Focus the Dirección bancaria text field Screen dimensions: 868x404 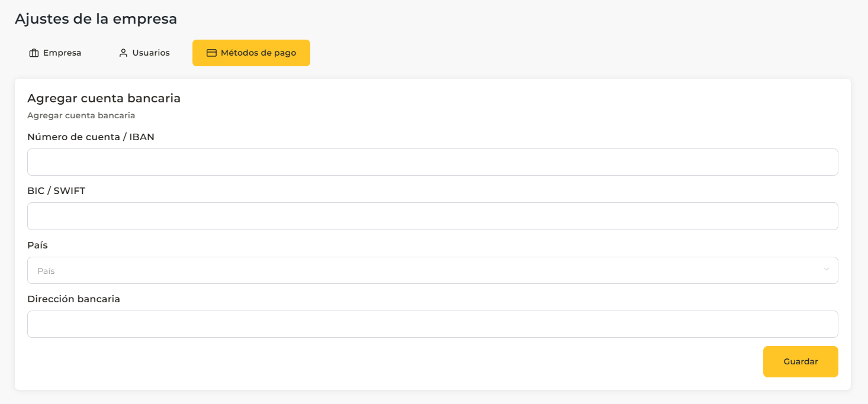[x=432, y=324]
